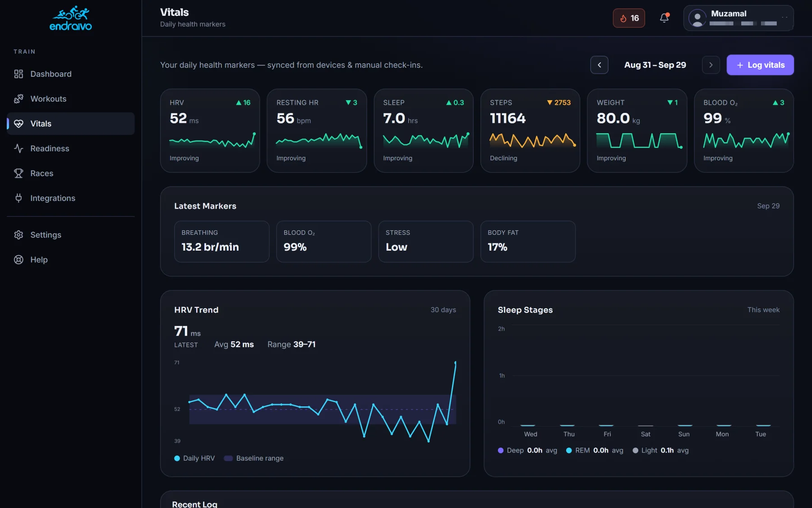
Task: Click the Muzamal profile avatar
Action: tap(697, 18)
